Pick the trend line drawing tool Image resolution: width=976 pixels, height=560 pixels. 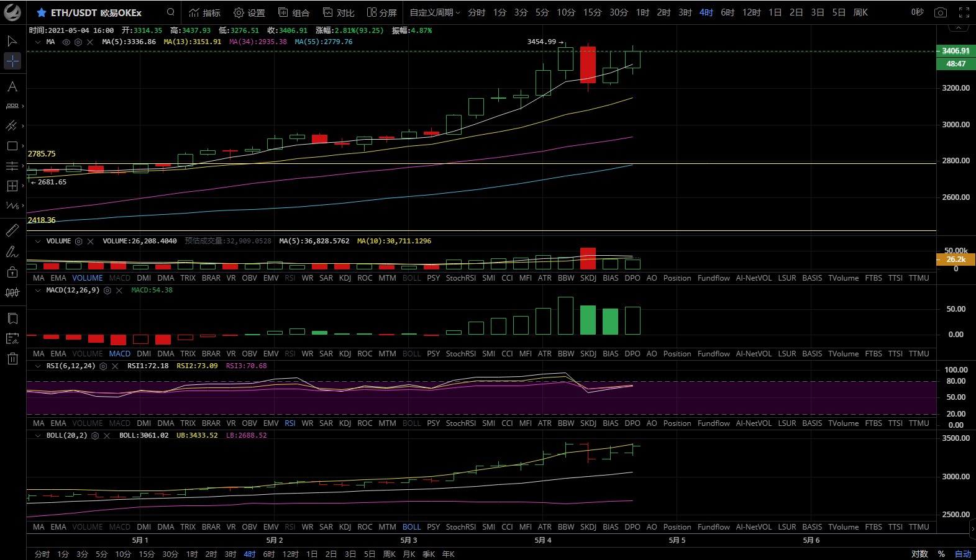12,125
